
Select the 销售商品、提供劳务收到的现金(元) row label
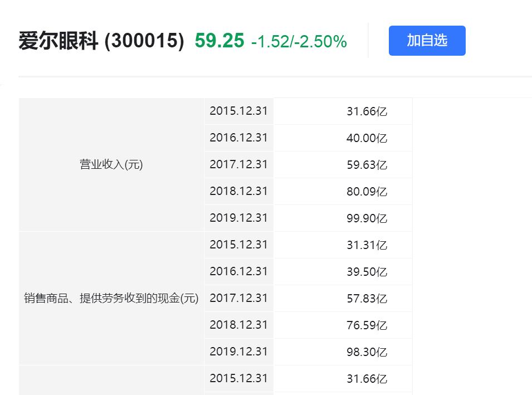point(111,298)
